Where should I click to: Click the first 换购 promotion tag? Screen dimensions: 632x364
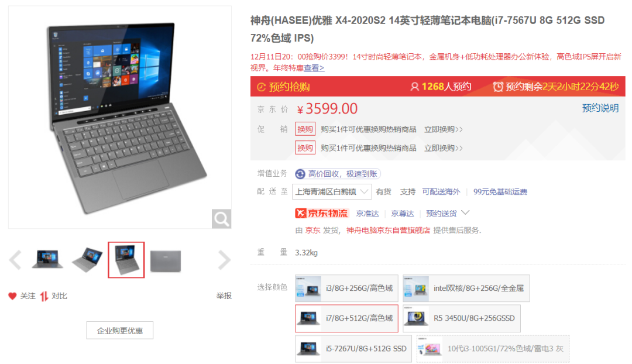coord(305,129)
